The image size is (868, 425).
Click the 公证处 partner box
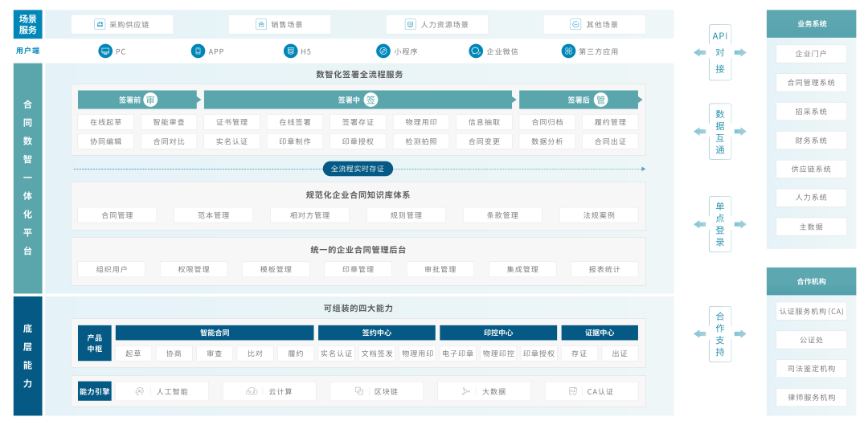coord(811,340)
